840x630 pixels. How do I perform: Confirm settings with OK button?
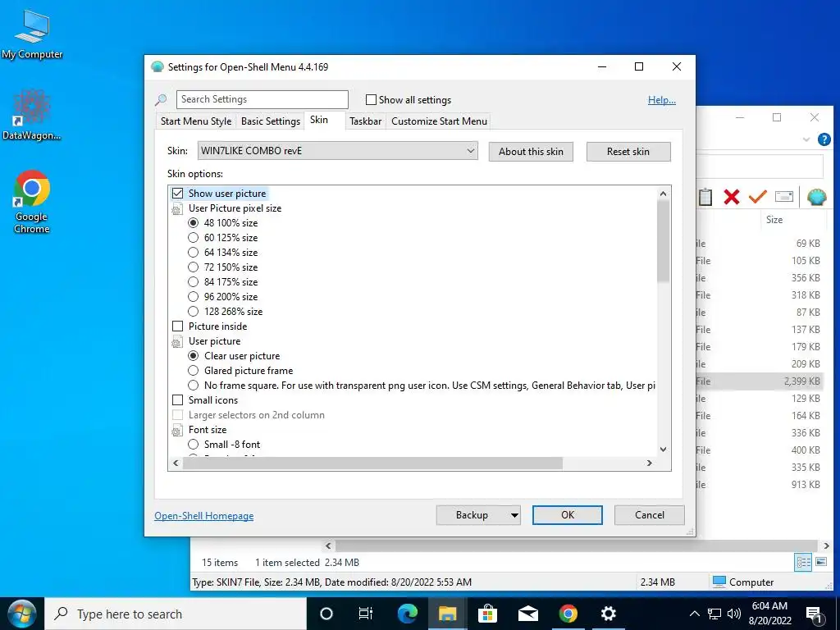[x=568, y=515]
